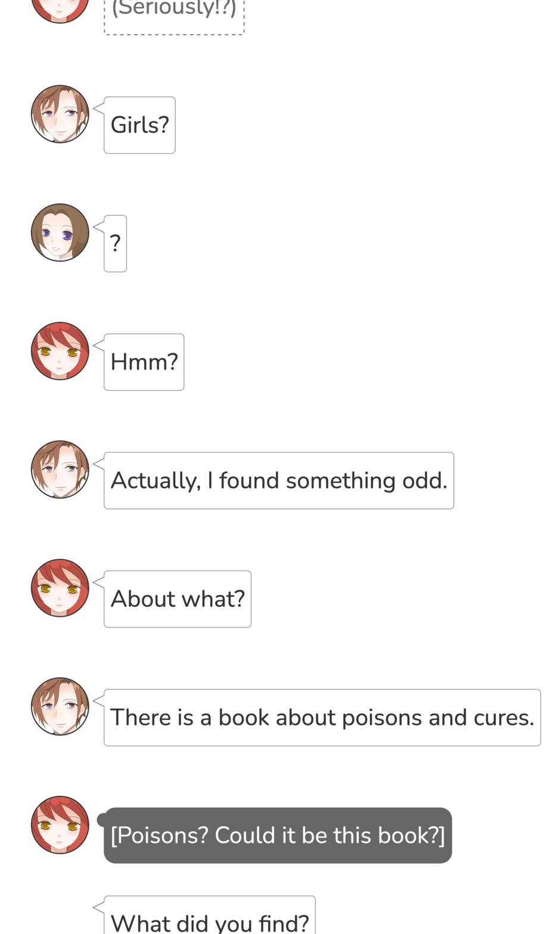Click the red-haired avatar next to "Hmm?"
The width and height of the screenshot is (560, 934).
pos(60,351)
